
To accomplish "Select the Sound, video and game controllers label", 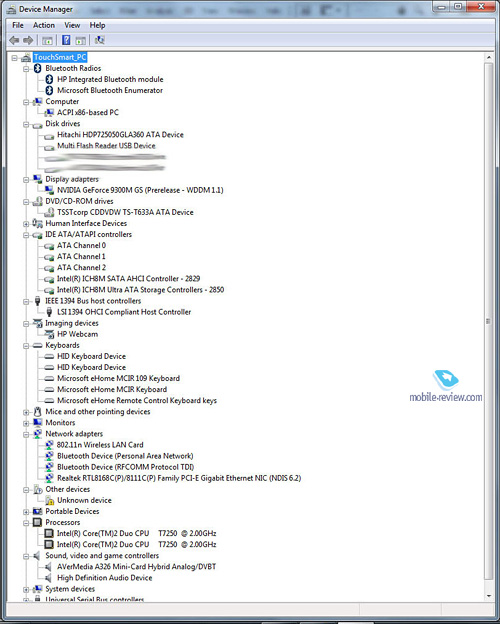I will pos(102,556).
